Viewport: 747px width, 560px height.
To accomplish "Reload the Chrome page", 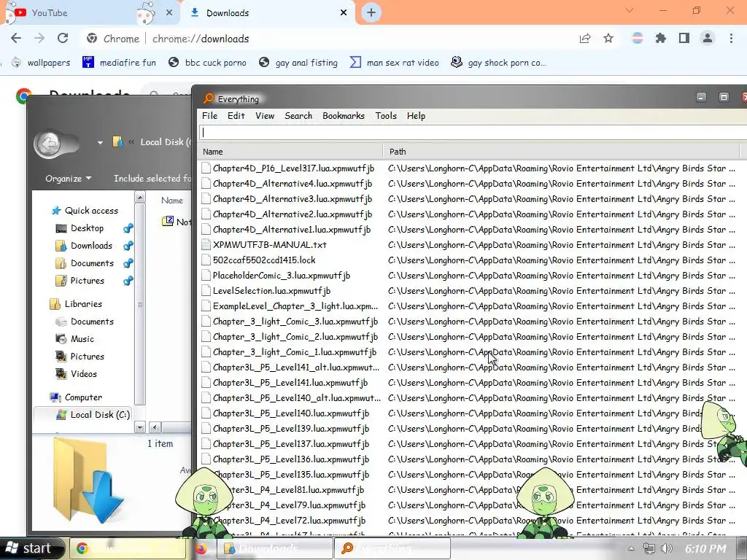I will tap(63, 38).
